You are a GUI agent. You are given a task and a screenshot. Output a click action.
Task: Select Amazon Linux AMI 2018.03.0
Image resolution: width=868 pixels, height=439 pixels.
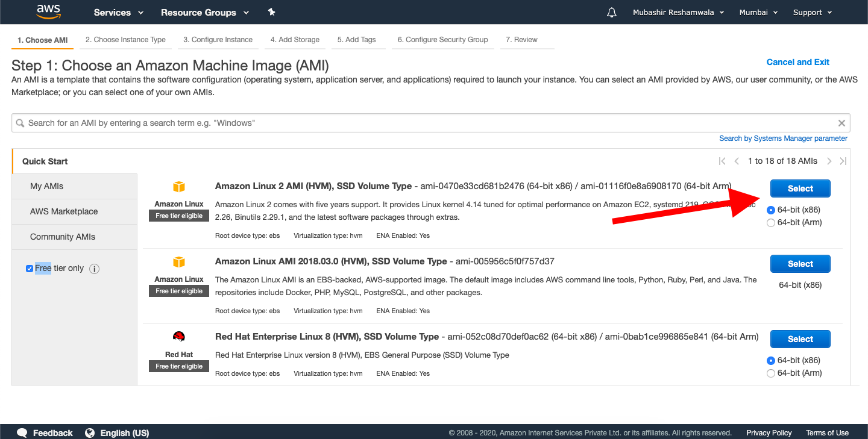pos(800,264)
